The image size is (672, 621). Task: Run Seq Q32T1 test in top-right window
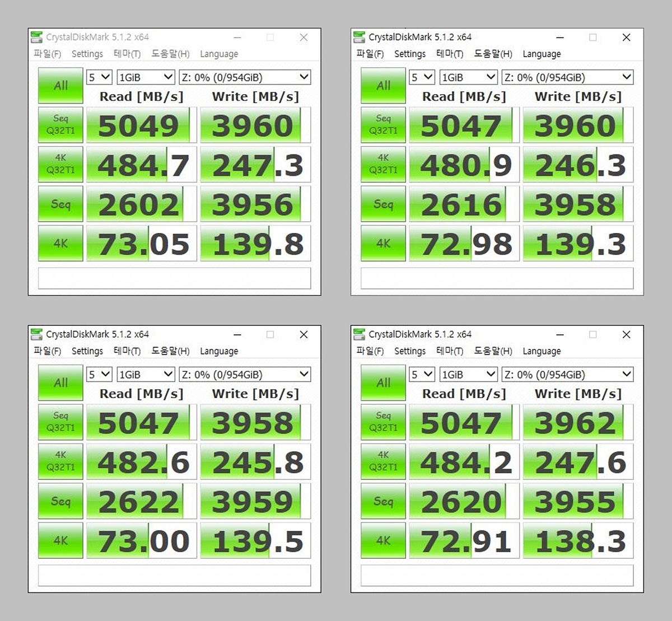click(383, 125)
